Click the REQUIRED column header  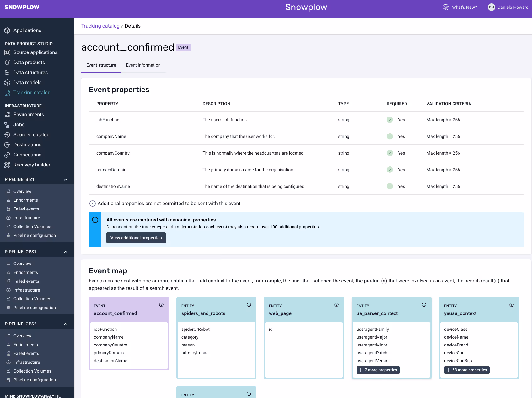397,104
